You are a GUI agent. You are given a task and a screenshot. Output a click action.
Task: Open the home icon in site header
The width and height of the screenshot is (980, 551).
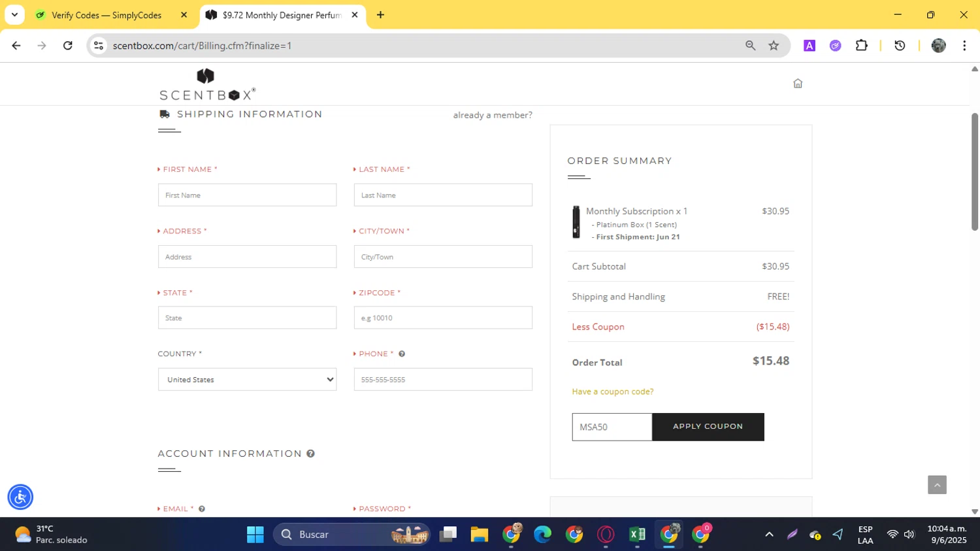[798, 84]
